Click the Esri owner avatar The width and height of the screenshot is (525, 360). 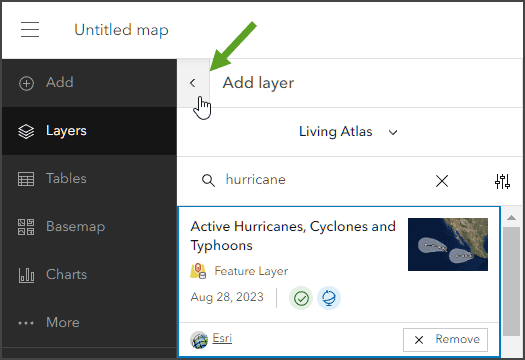coord(199,340)
